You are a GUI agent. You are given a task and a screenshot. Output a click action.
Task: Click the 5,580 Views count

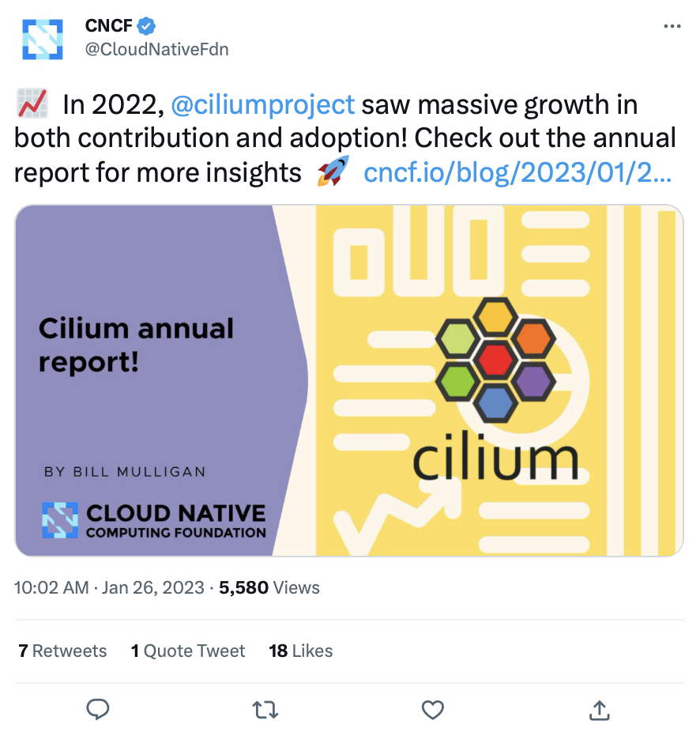point(269,587)
